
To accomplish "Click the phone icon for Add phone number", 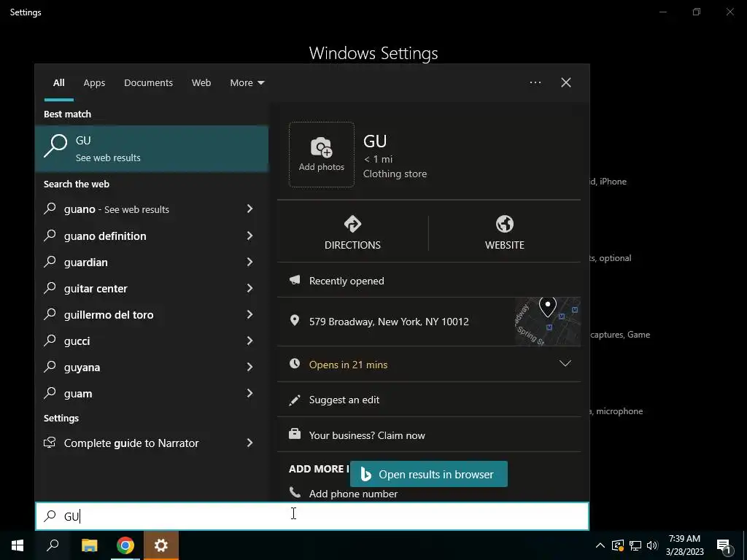I will pyautogui.click(x=295, y=492).
